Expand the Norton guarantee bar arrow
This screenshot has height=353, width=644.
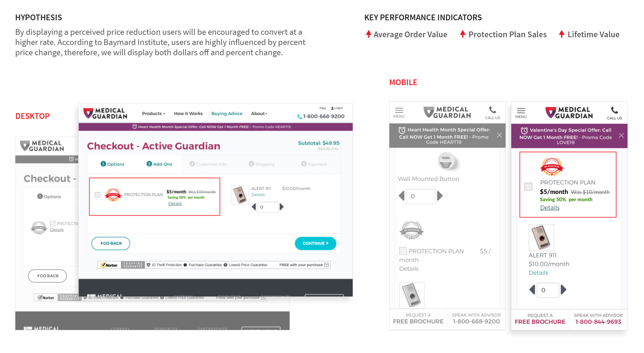tap(327, 265)
